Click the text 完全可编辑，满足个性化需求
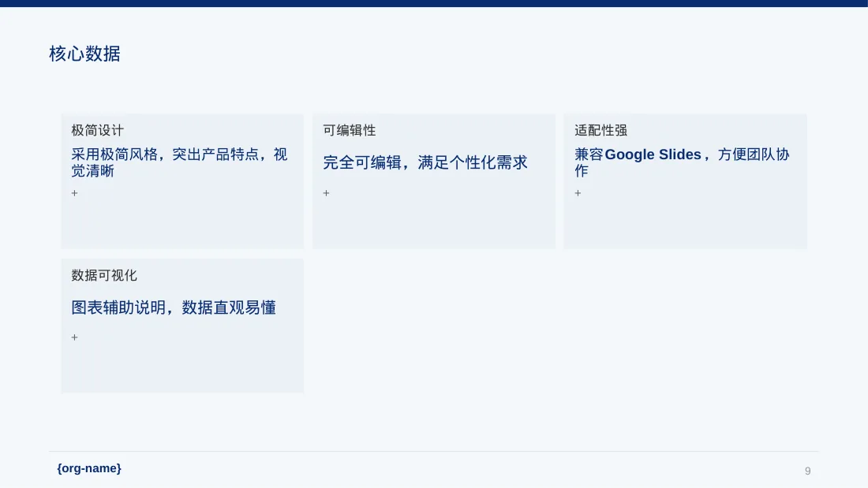The image size is (868, 488). click(425, 162)
